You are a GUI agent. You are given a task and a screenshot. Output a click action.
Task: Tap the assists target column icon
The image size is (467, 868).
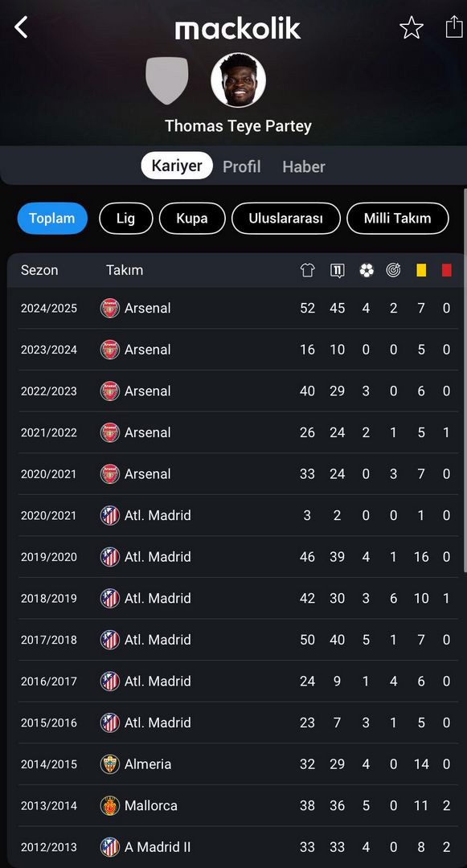pos(393,270)
